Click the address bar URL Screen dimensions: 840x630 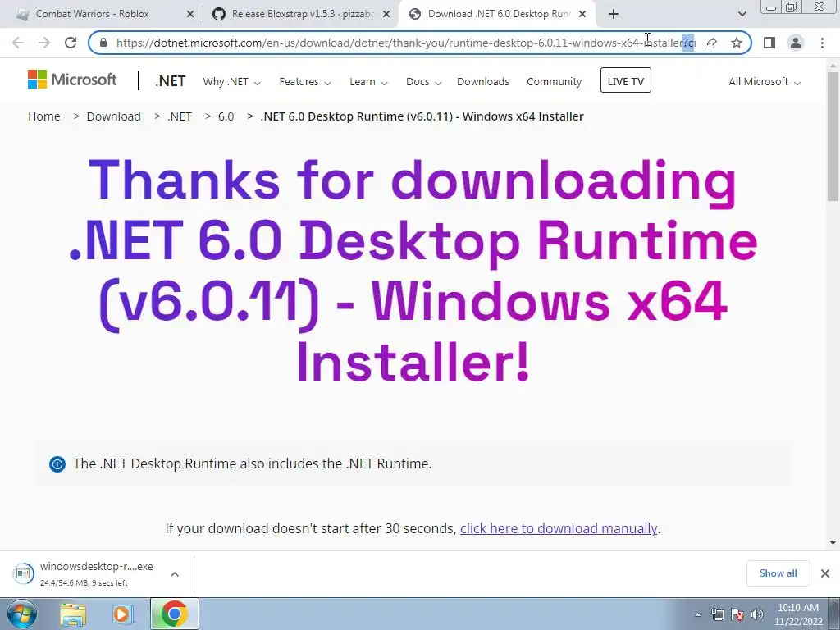[x=405, y=43]
